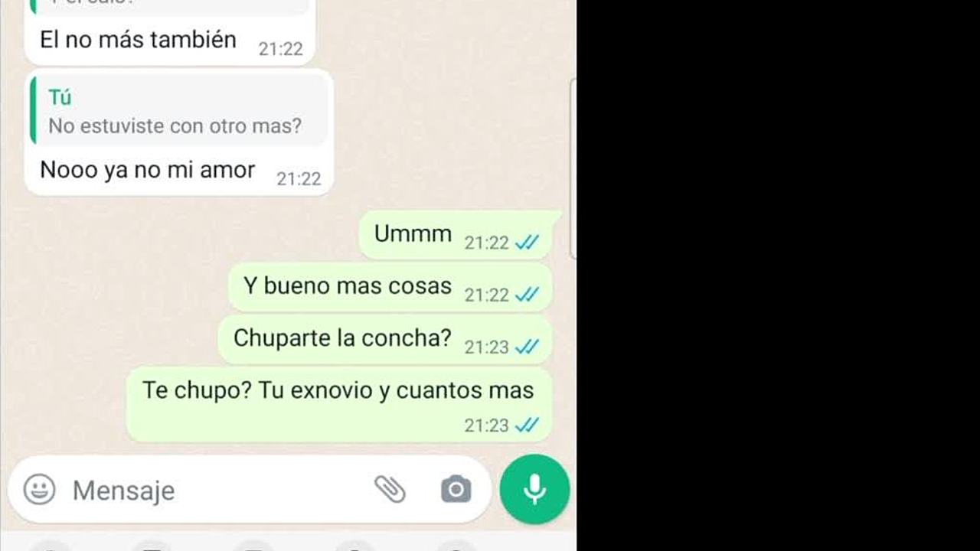
Task: Select the 'Ummm' sent message bubble
Action: tap(456, 235)
